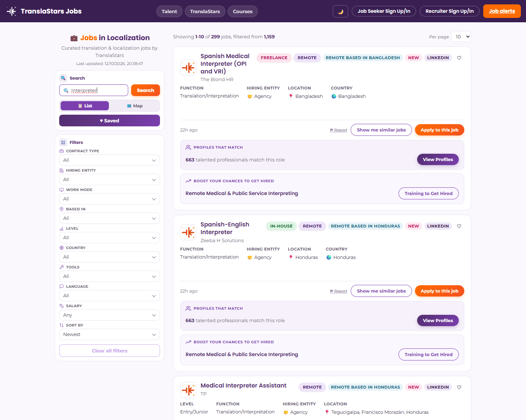This screenshot has width=526, height=420.
Task: Expand the Language filter dropdown
Action: coord(110,296)
